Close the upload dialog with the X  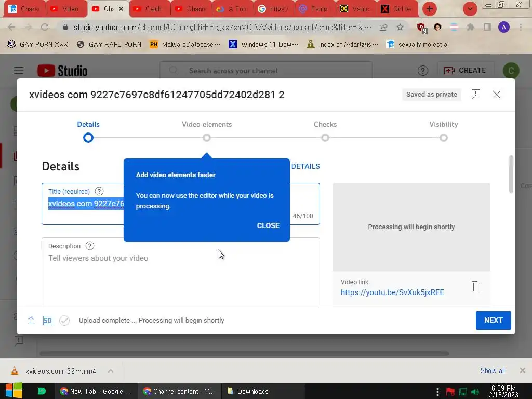coord(496,95)
